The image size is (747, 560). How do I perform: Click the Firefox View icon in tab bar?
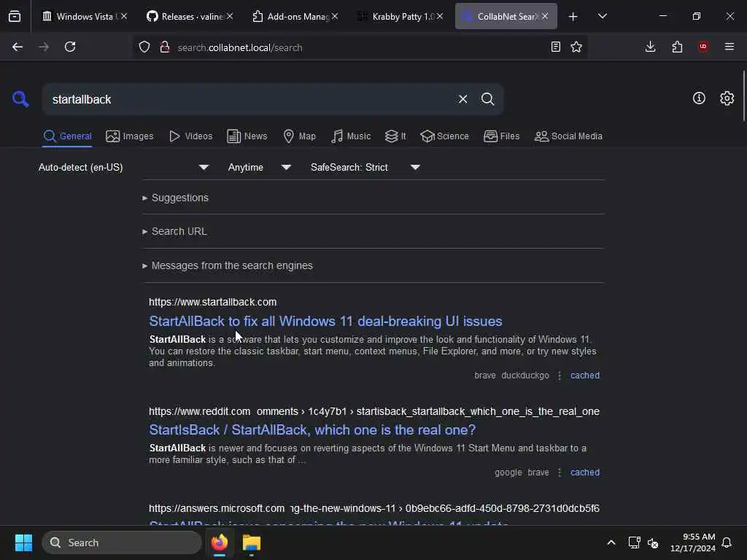point(15,16)
